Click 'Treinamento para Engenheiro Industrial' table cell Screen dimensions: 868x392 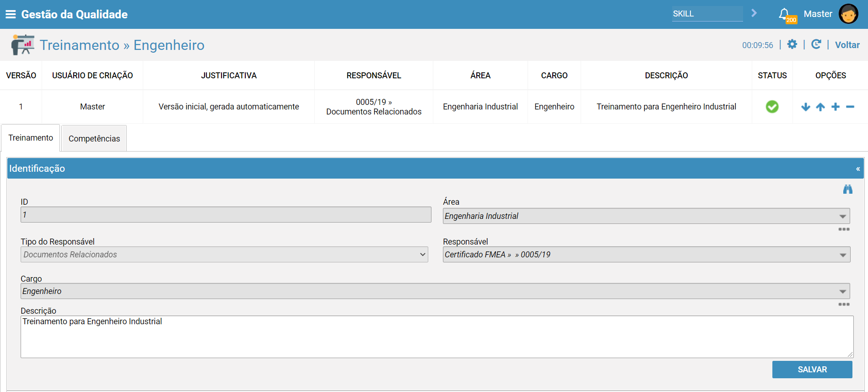click(x=666, y=107)
